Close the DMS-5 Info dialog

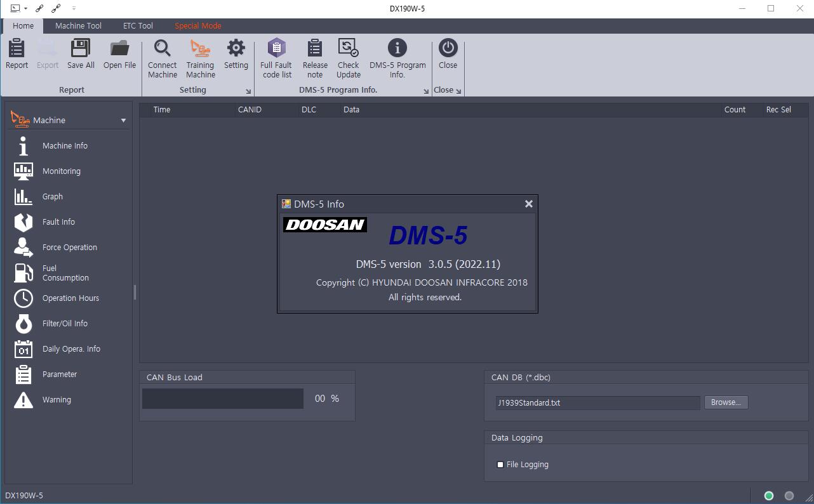point(528,204)
